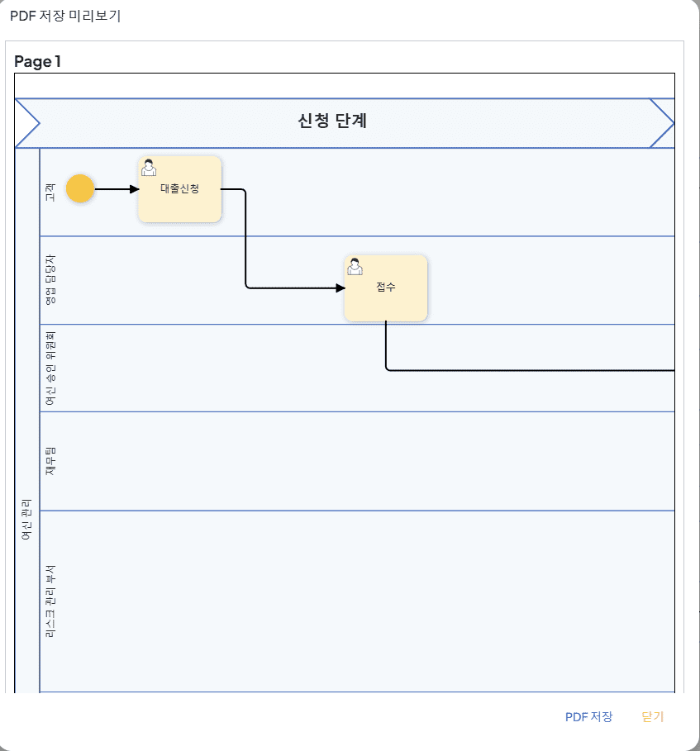This screenshot has height=751, width=700.
Task: Close the preview with 닫기
Action: pyautogui.click(x=653, y=716)
